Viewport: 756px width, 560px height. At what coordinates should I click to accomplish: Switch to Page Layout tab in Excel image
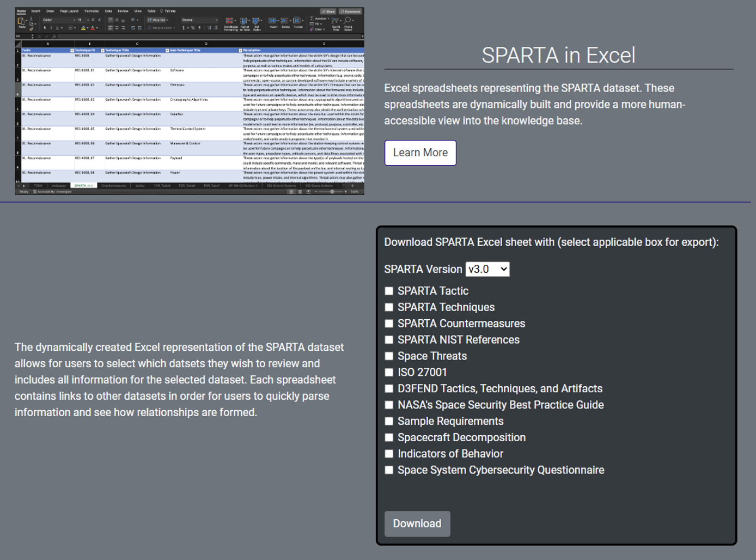[x=69, y=11]
